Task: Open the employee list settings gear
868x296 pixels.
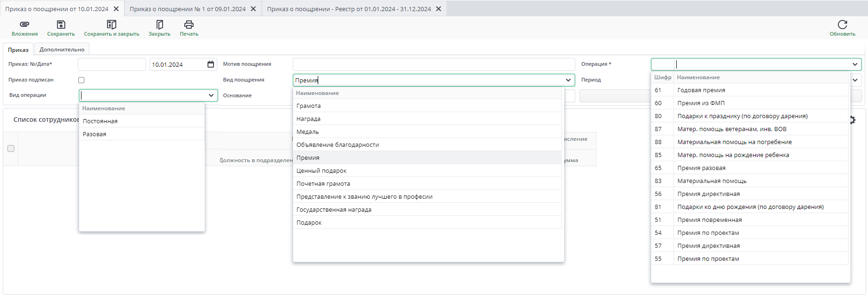Action: [x=852, y=120]
